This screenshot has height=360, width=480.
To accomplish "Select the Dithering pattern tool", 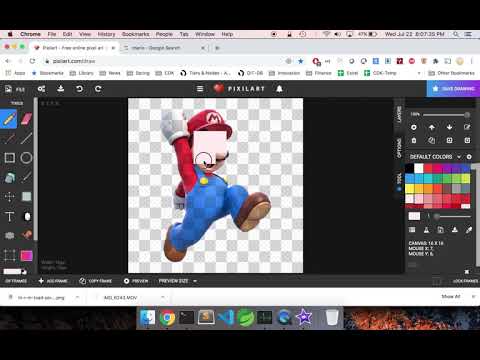I will click(x=26, y=197).
